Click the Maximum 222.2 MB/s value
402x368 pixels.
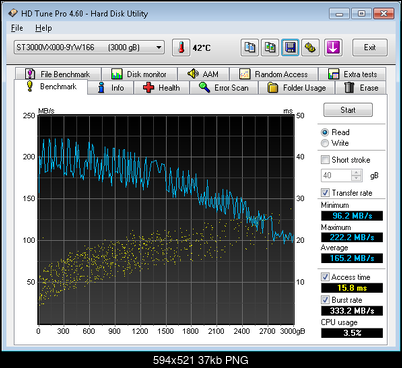[x=352, y=237]
